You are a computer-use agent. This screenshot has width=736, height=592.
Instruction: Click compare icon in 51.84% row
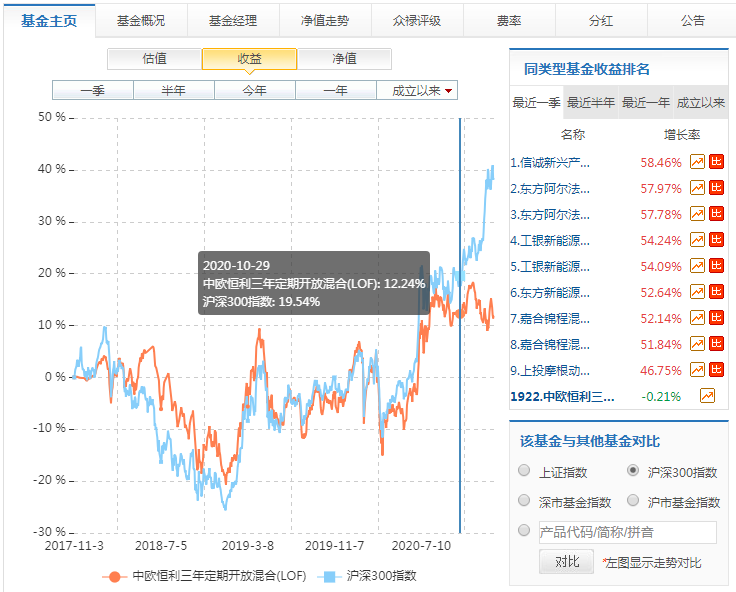[717, 344]
